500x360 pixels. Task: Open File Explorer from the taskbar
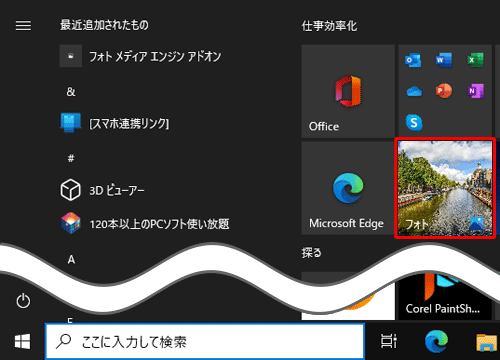coord(487,342)
